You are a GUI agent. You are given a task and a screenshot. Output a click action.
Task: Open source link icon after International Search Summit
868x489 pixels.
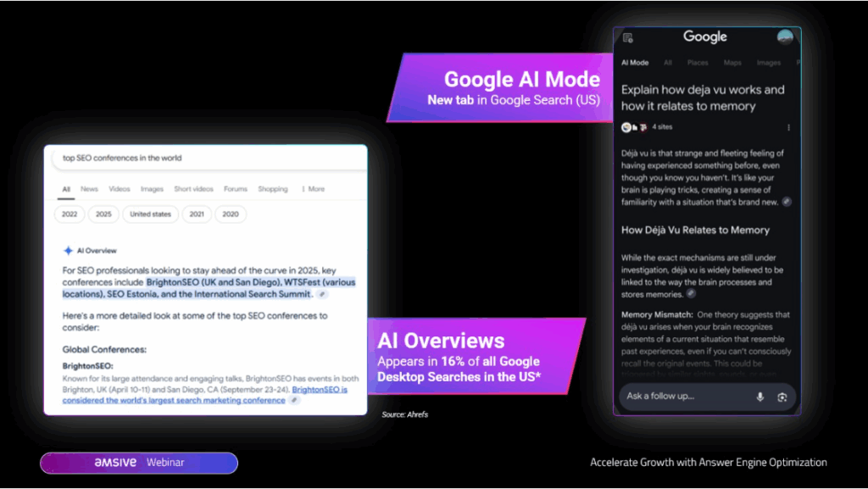pos(322,294)
